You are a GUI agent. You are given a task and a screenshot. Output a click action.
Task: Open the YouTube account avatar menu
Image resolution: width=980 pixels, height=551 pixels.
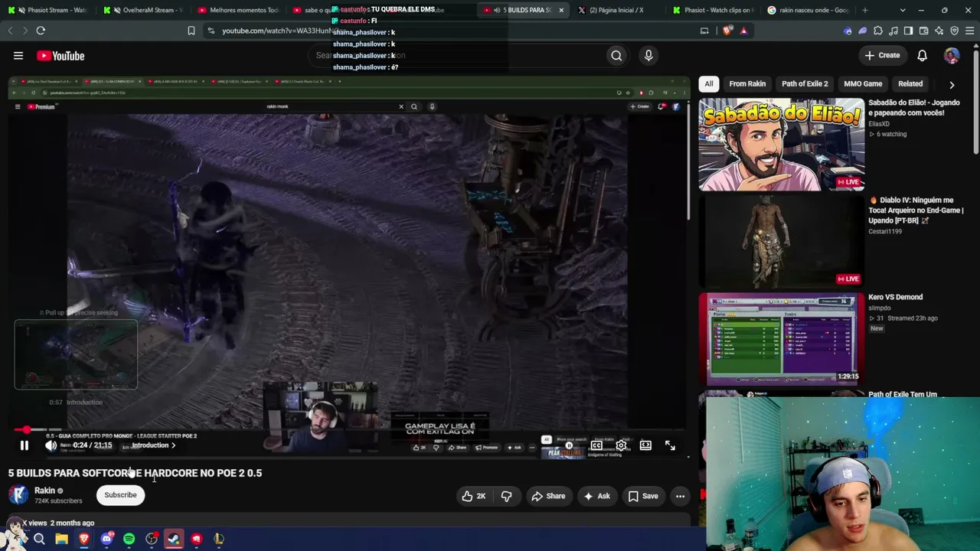click(952, 55)
